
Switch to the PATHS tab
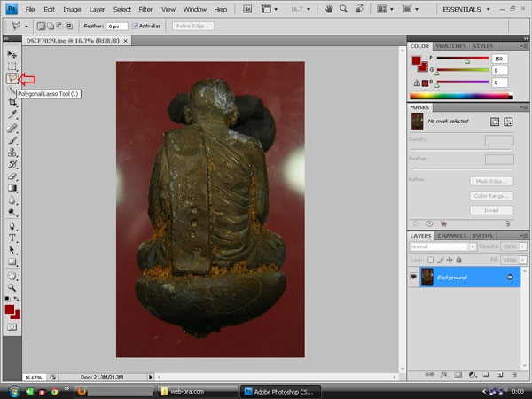pos(483,236)
